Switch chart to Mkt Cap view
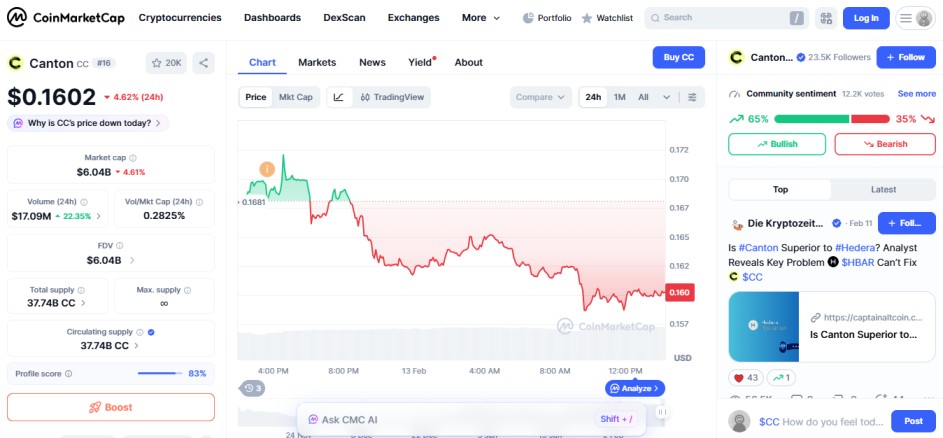This screenshot has width=943, height=438. pyautogui.click(x=295, y=97)
